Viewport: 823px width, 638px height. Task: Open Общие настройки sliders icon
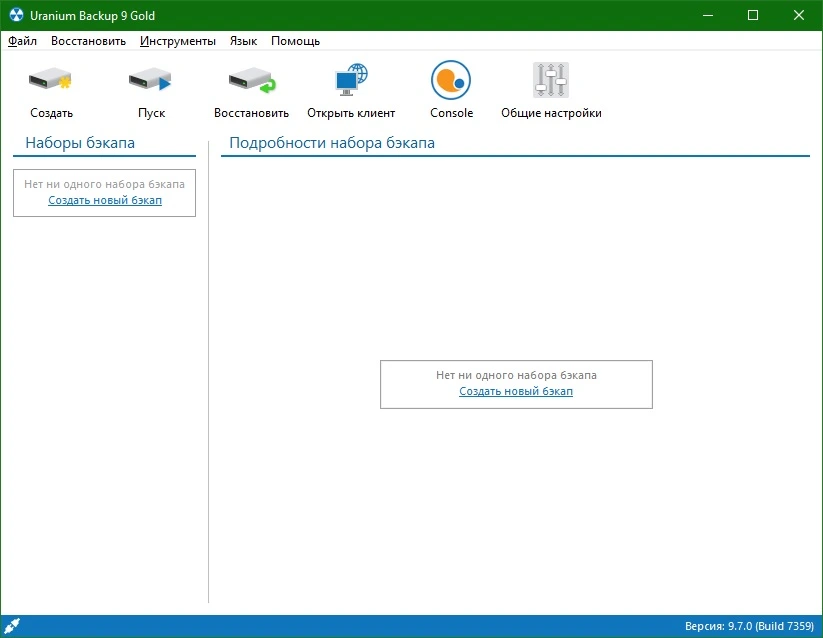(551, 80)
